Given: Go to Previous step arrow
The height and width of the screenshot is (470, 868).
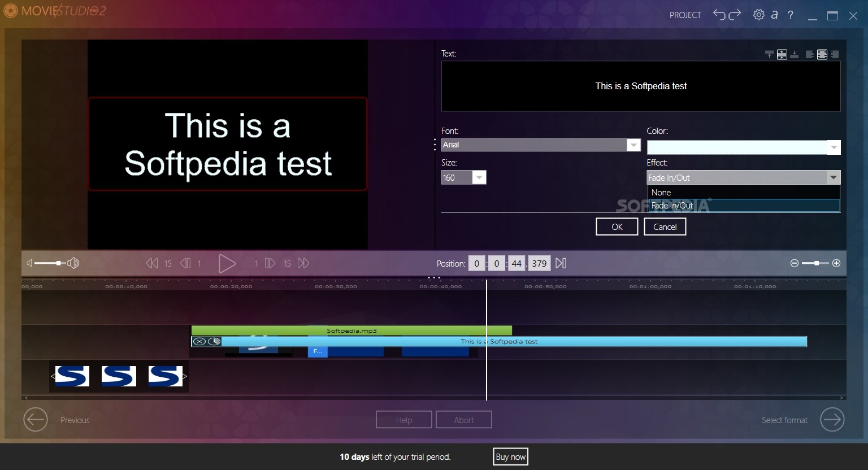Looking at the screenshot, I should pos(36,420).
